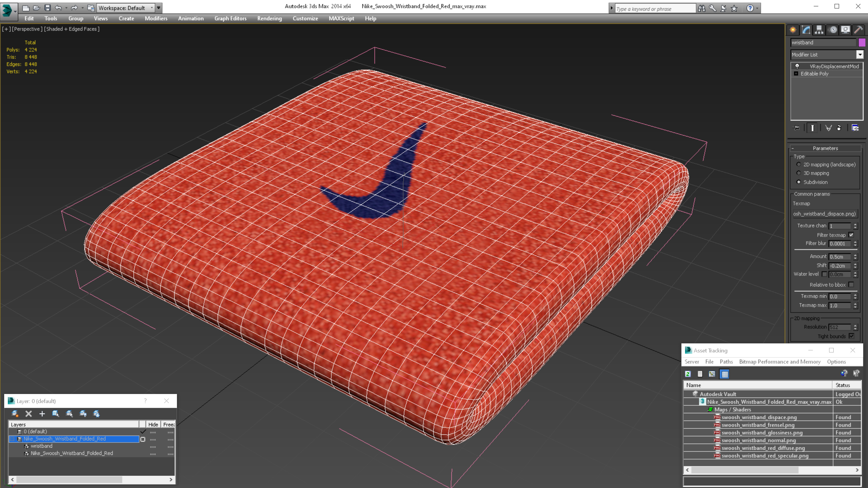Click Remove Modifier trash icon

click(x=839, y=128)
